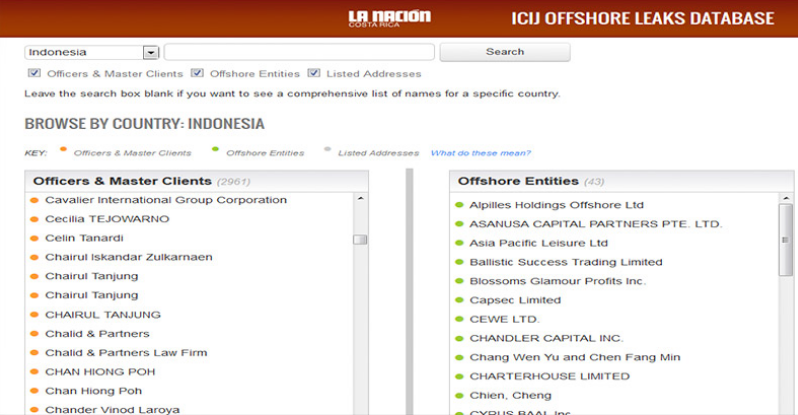This screenshot has height=415, width=798.
Task: Focus the search text box
Action: [299, 52]
